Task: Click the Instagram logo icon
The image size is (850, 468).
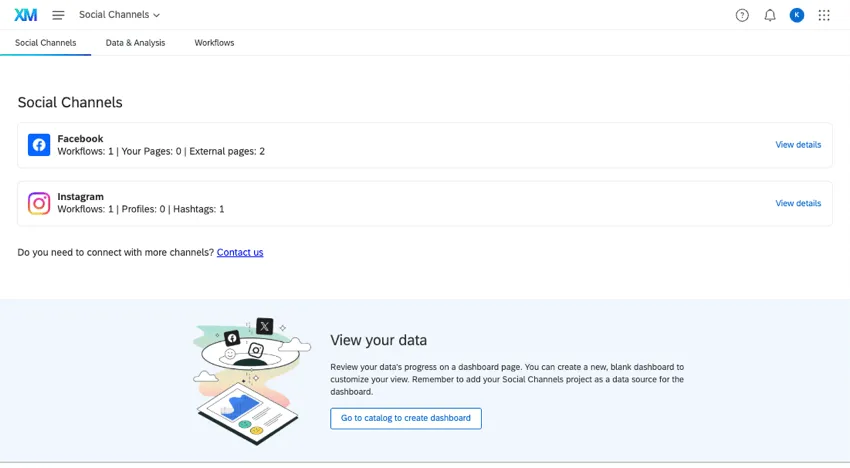Action: (x=39, y=203)
